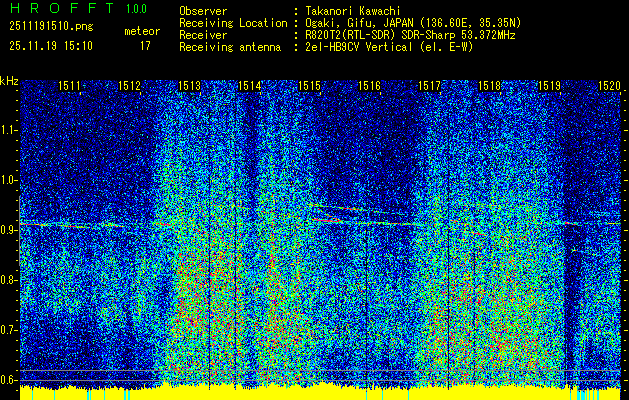The height and width of the screenshot is (400, 629).
Task: Click the HROFFT program title
Action: 62,8
